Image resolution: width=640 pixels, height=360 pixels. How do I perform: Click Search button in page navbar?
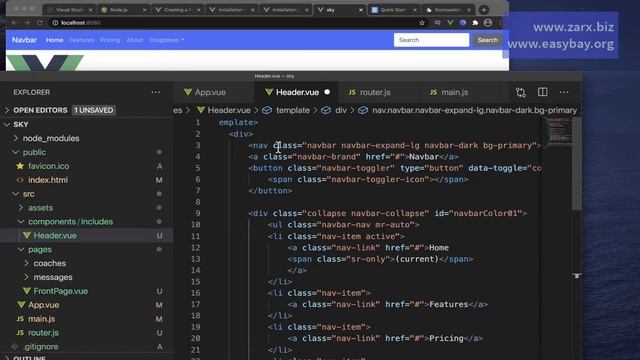point(487,40)
